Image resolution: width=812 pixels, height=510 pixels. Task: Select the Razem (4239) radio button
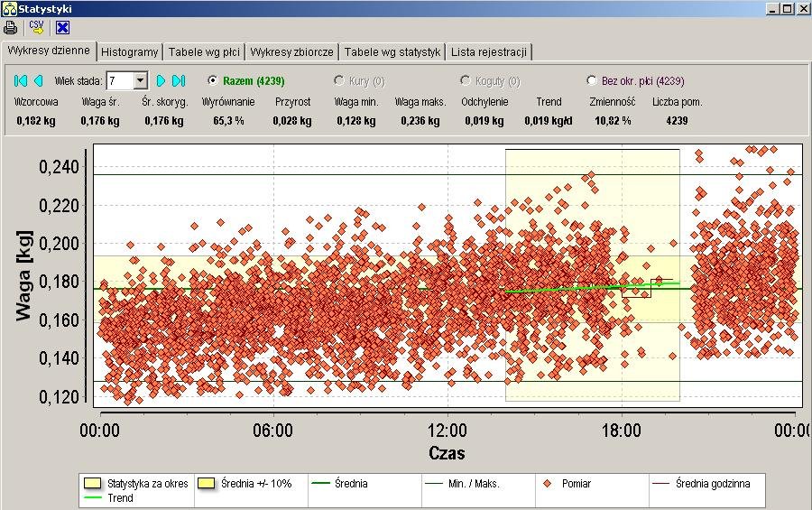point(213,80)
